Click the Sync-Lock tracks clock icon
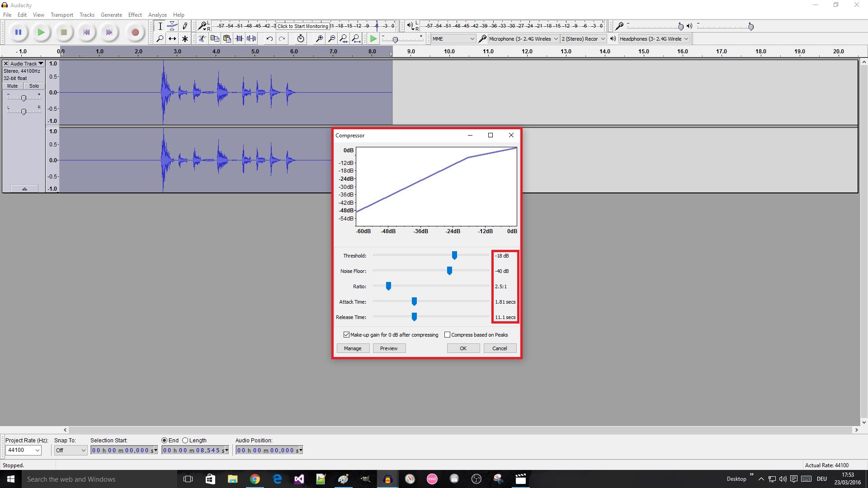The image size is (868, 488). (301, 39)
